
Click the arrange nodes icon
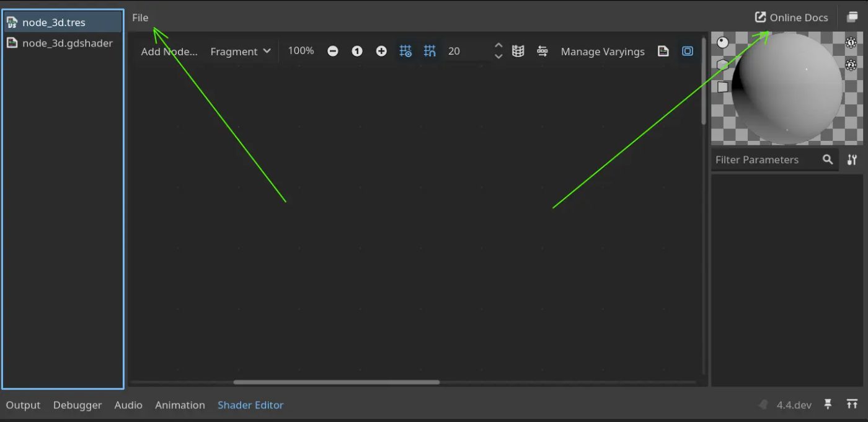(542, 52)
